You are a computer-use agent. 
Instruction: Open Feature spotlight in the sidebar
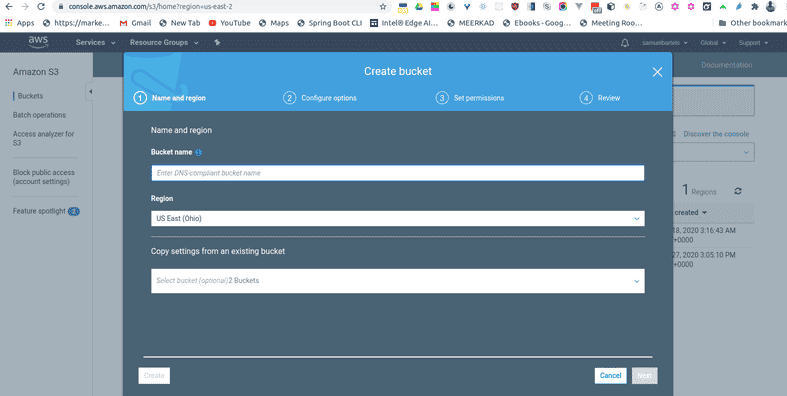pos(39,211)
